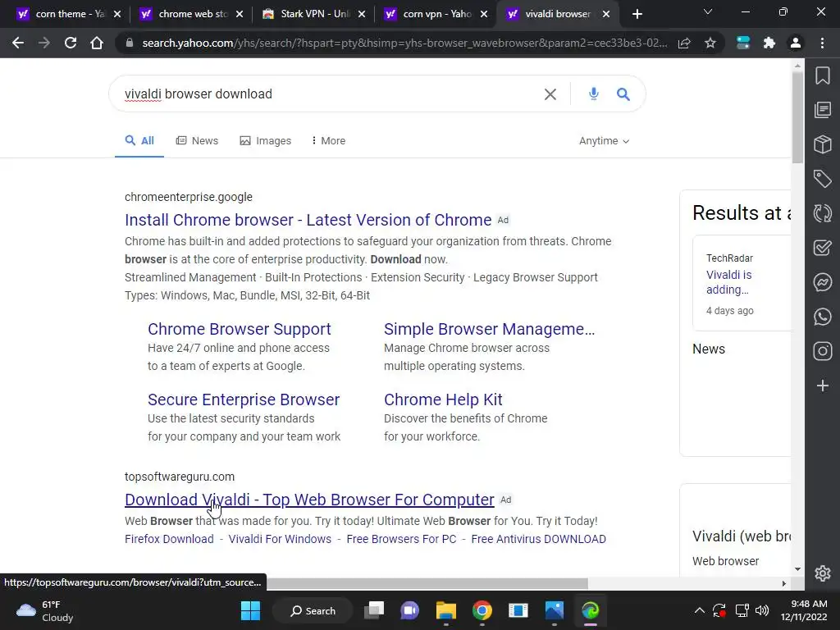The image size is (840, 630).
Task: Show hidden system tray icons
Action: point(699,610)
